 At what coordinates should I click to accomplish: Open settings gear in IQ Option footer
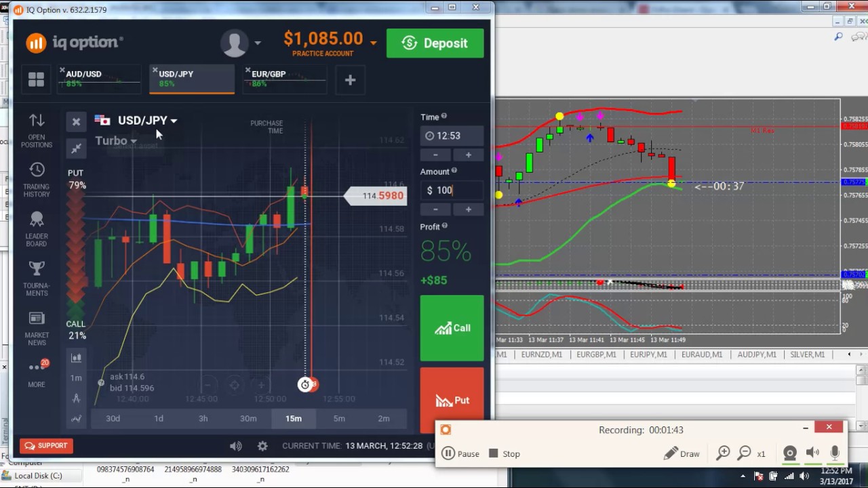coord(262,445)
